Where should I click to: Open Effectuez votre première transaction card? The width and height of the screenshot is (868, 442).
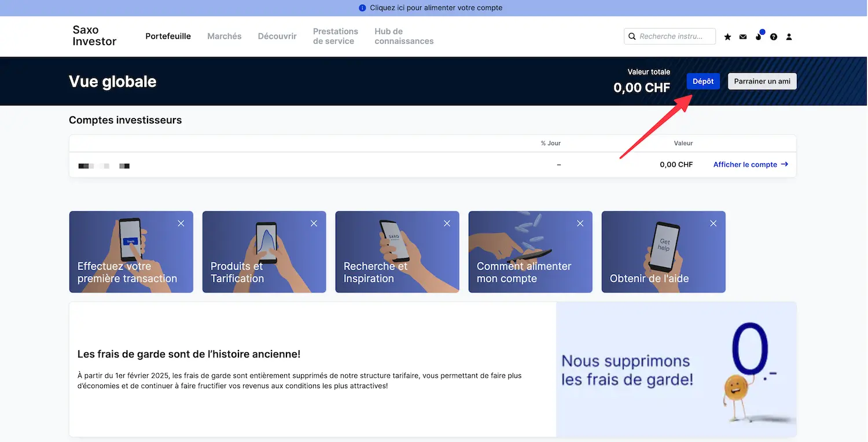point(131,252)
